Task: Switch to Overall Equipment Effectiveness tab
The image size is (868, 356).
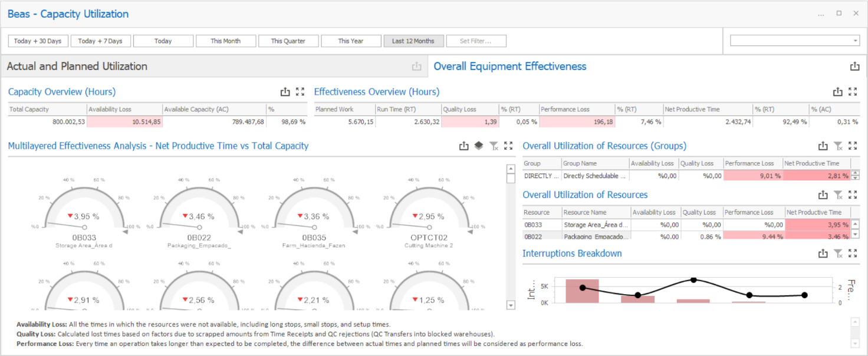Action: [510, 67]
